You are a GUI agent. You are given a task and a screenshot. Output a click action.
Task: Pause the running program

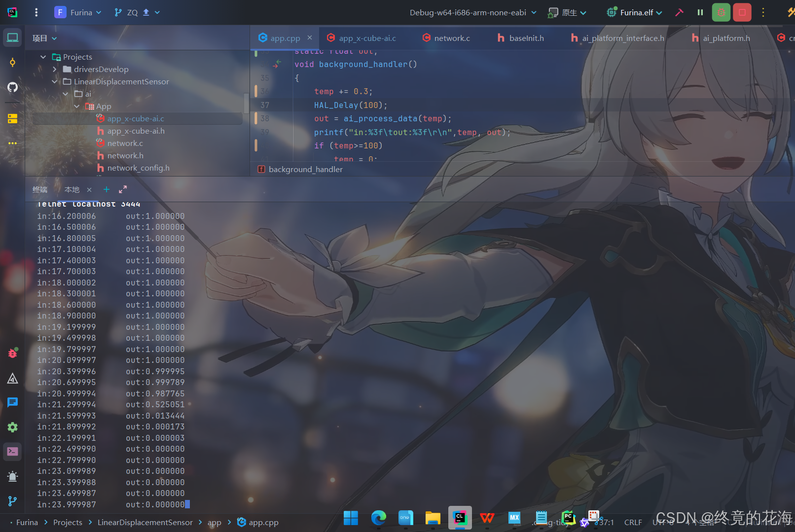tap(700, 12)
